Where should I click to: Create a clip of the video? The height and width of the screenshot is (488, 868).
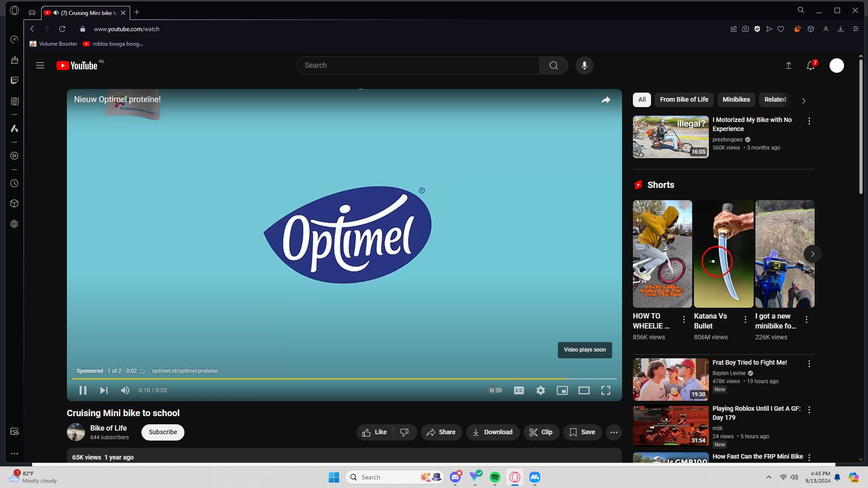tap(541, 432)
